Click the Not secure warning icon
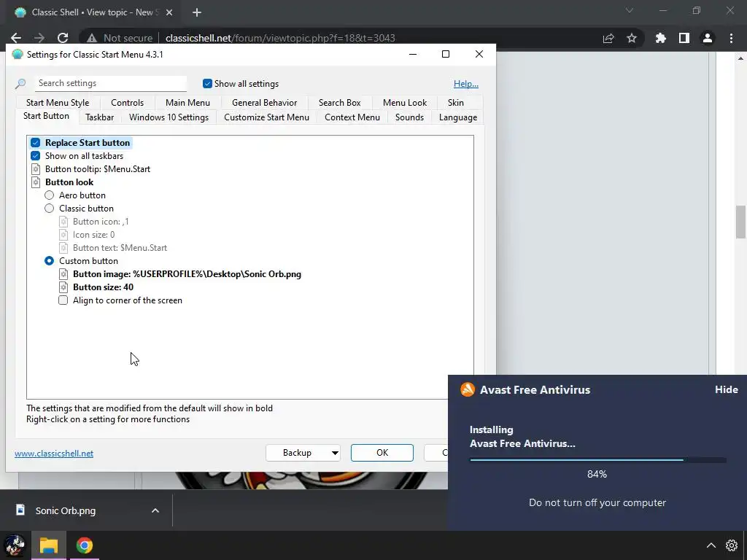This screenshot has width=747, height=560. click(92, 38)
